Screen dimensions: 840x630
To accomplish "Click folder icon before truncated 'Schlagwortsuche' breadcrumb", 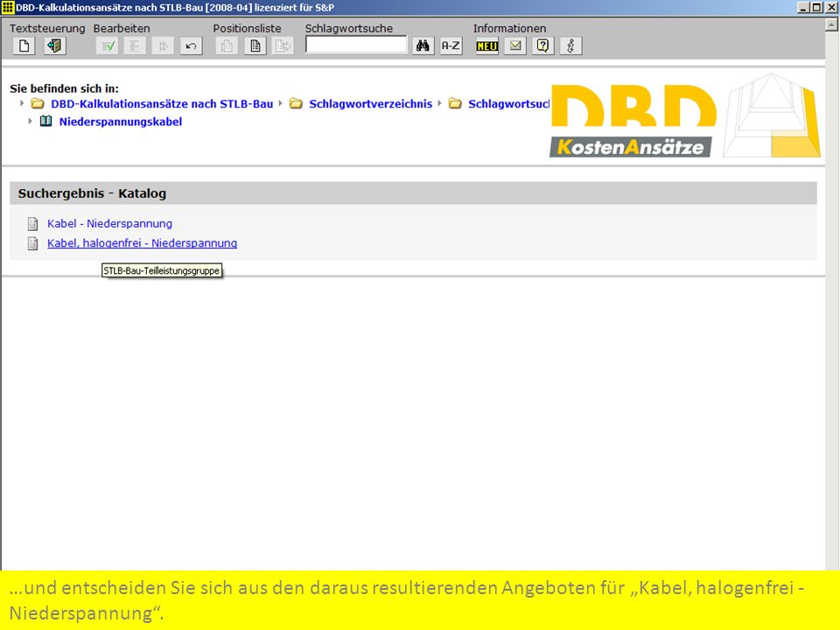I will click(455, 103).
